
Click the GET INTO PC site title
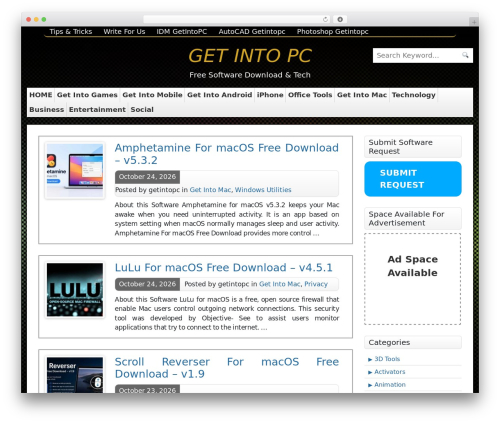click(250, 55)
